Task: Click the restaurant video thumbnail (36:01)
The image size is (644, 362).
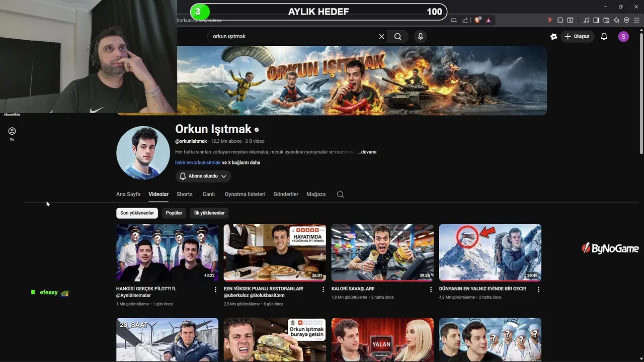Action: click(275, 252)
